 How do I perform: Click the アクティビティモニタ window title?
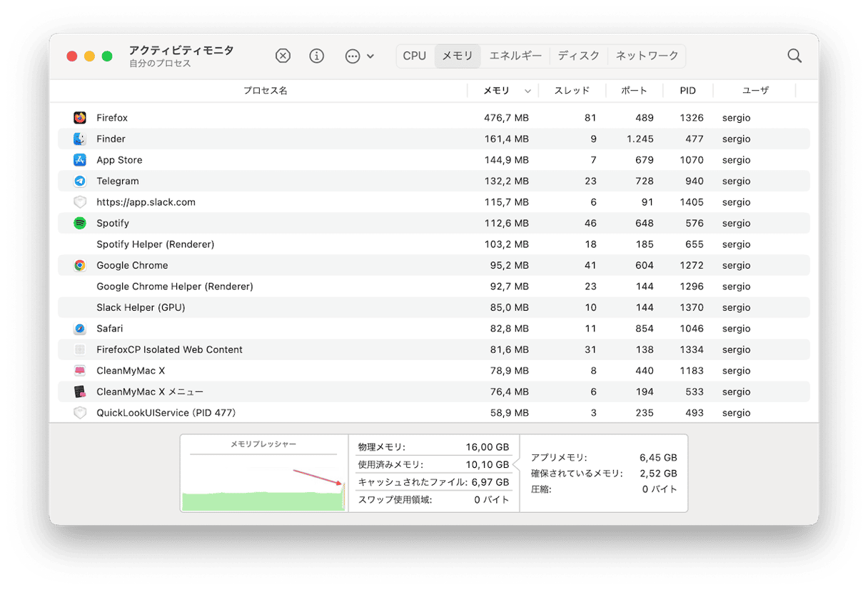(181, 50)
